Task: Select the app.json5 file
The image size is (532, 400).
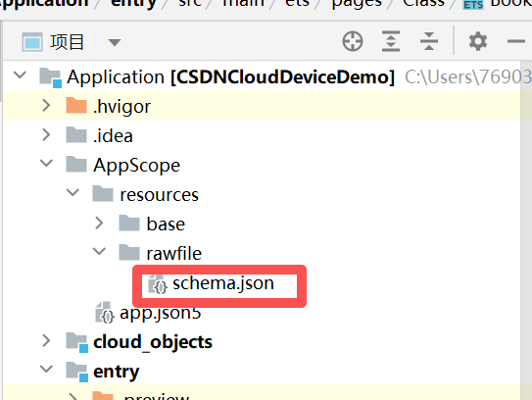Action: pyautogui.click(x=160, y=313)
